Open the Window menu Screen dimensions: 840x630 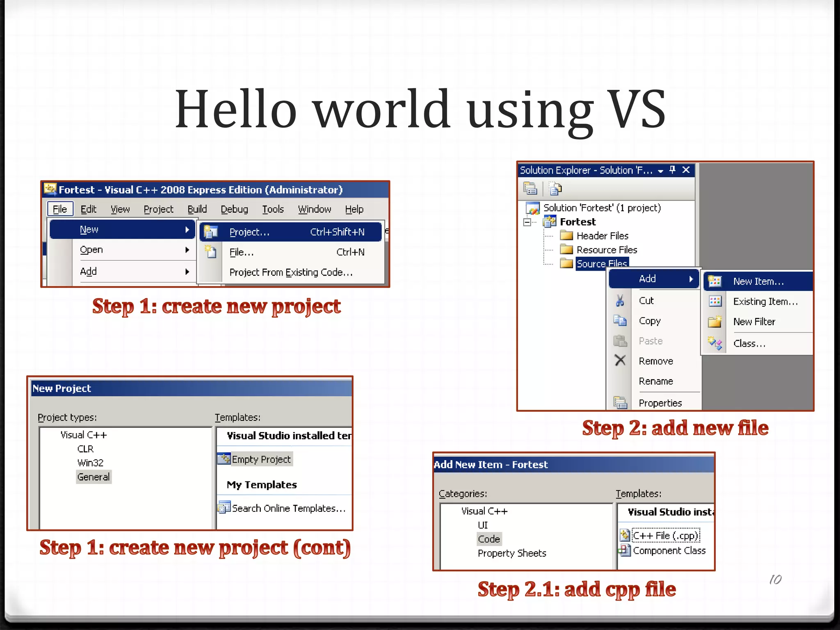[315, 209]
